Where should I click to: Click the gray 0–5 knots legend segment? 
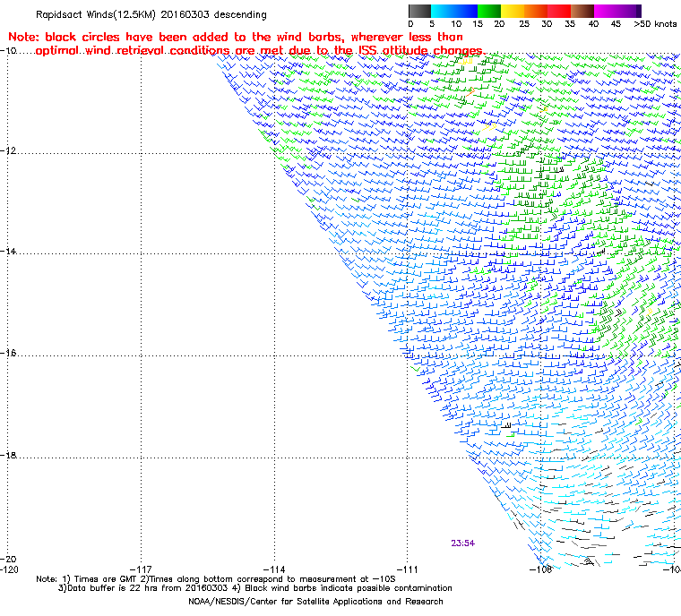420,11
